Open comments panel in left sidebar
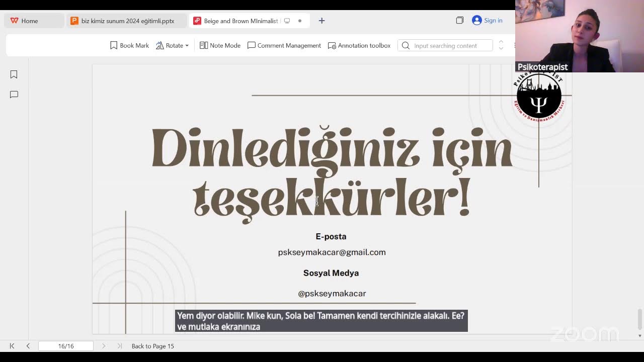Screen dimensions: 644x362 (x=14, y=95)
